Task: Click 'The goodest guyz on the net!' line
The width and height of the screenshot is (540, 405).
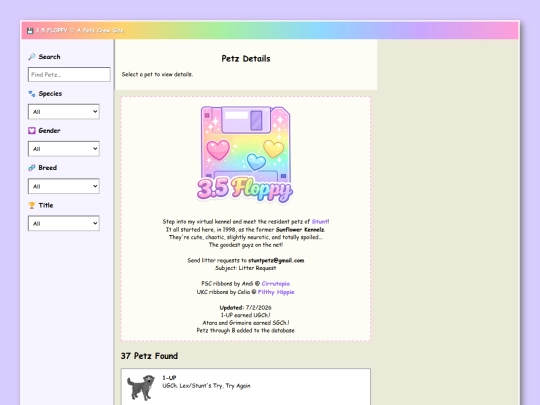Action: coord(246,245)
